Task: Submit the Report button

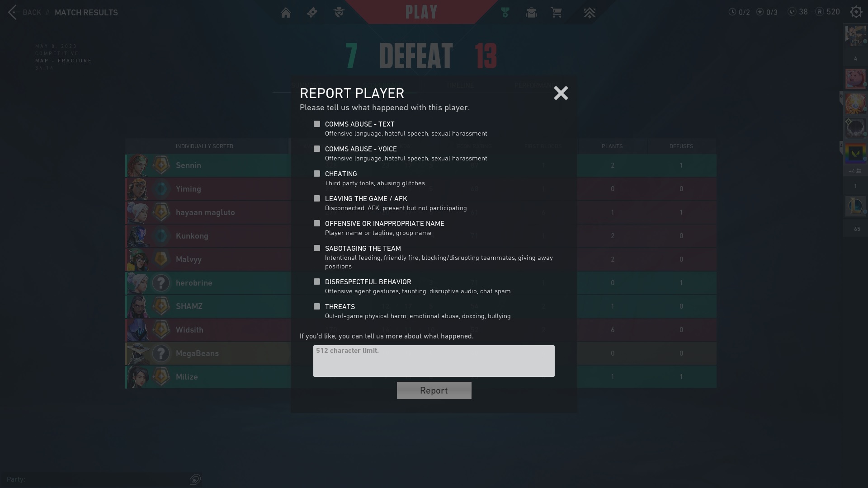Action: [x=434, y=390]
